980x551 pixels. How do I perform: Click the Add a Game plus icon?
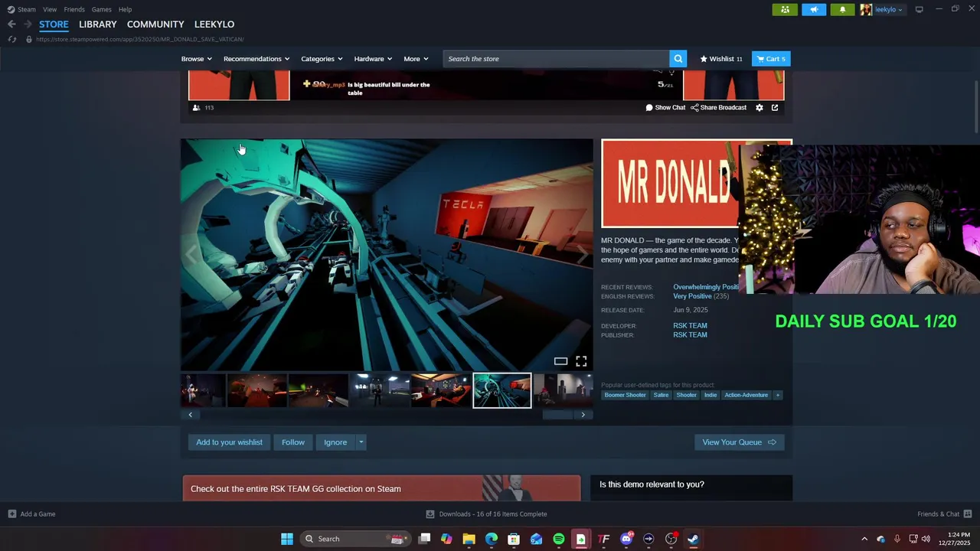click(11, 514)
